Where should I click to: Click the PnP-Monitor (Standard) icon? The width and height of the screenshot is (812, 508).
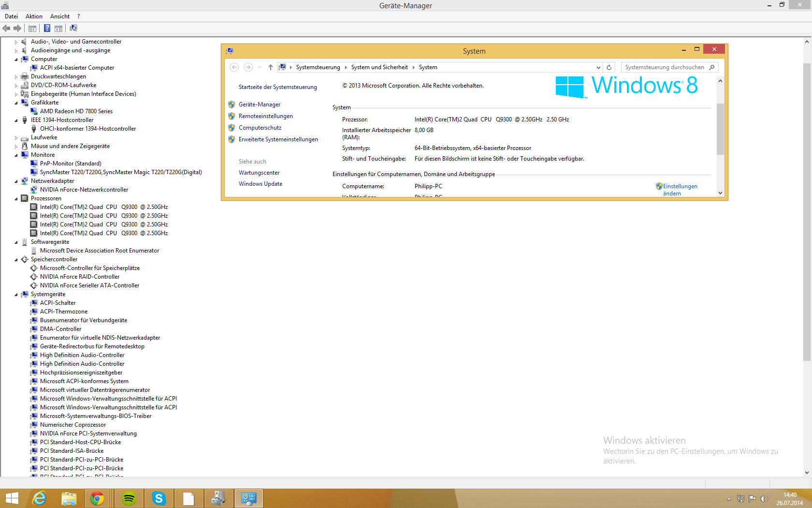pos(34,164)
